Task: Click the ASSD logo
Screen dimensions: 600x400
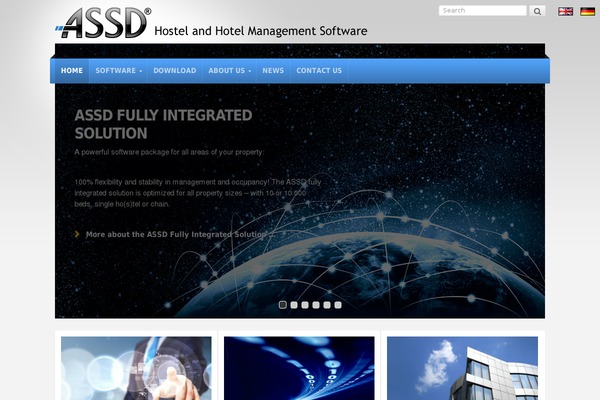Action: [103, 23]
